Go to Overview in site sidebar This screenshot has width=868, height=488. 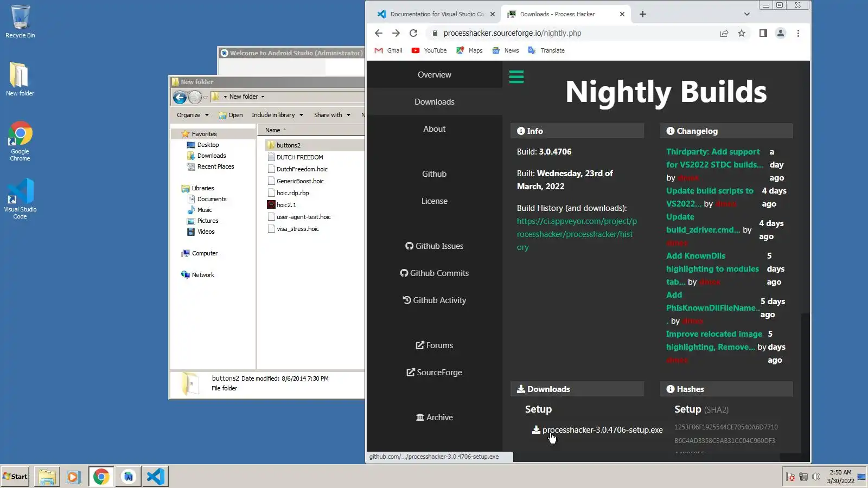click(x=434, y=75)
